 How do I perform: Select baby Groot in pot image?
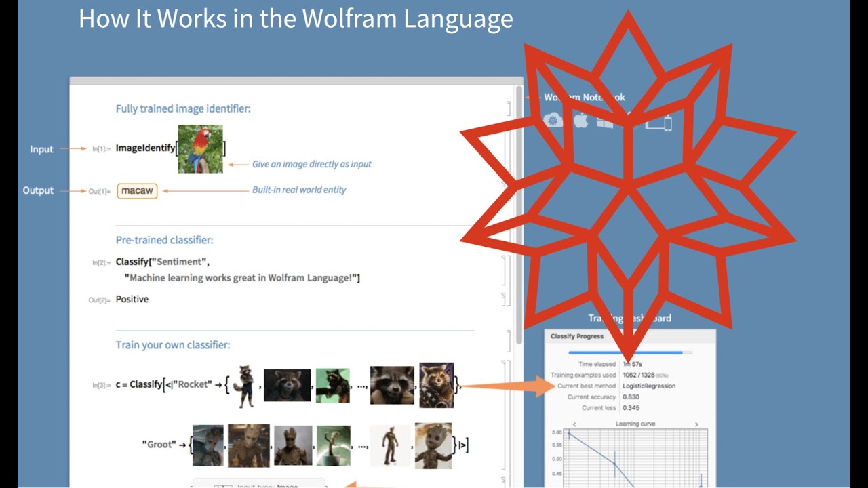pyautogui.click(x=334, y=445)
